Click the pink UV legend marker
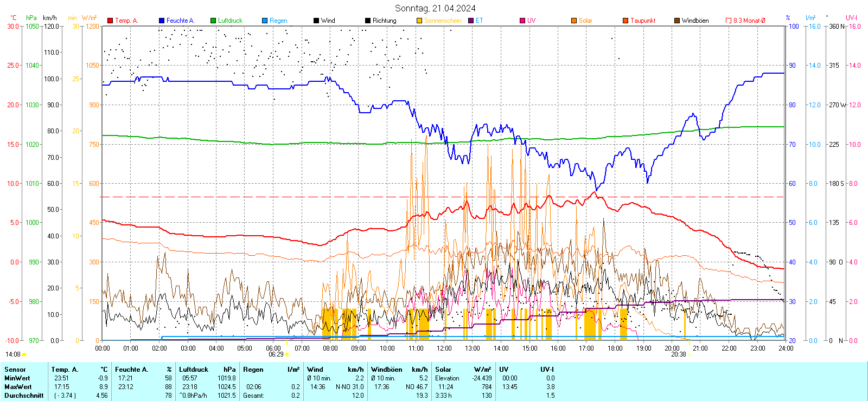This screenshot has height=401, width=868. (x=522, y=21)
